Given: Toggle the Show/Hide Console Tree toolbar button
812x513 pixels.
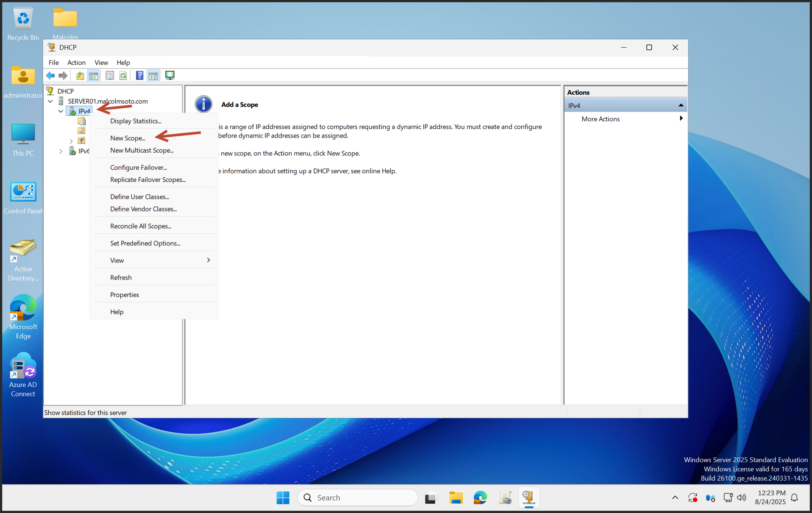Looking at the screenshot, I should (94, 76).
